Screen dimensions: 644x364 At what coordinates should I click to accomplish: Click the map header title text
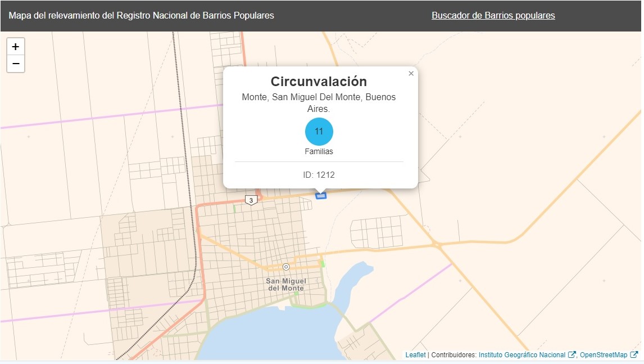point(142,16)
